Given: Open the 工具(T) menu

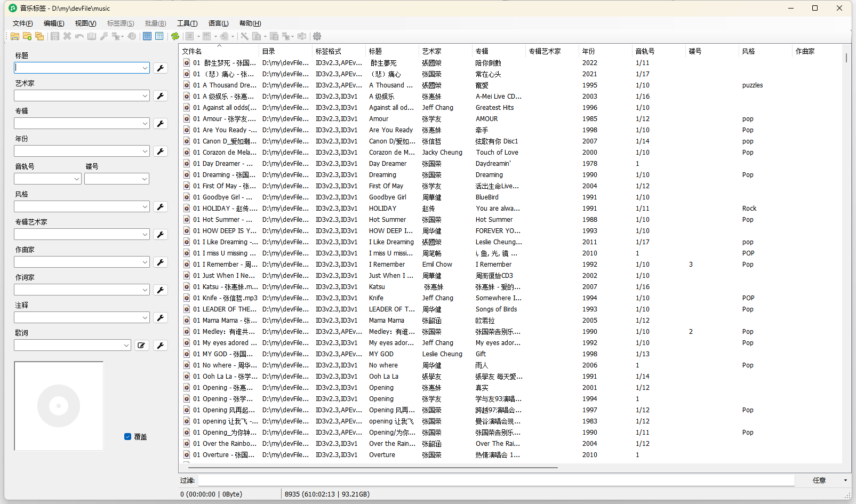Looking at the screenshot, I should pyautogui.click(x=187, y=23).
